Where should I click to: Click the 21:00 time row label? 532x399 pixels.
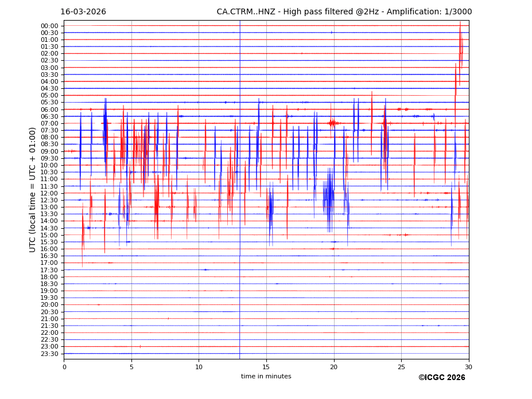click(49, 319)
